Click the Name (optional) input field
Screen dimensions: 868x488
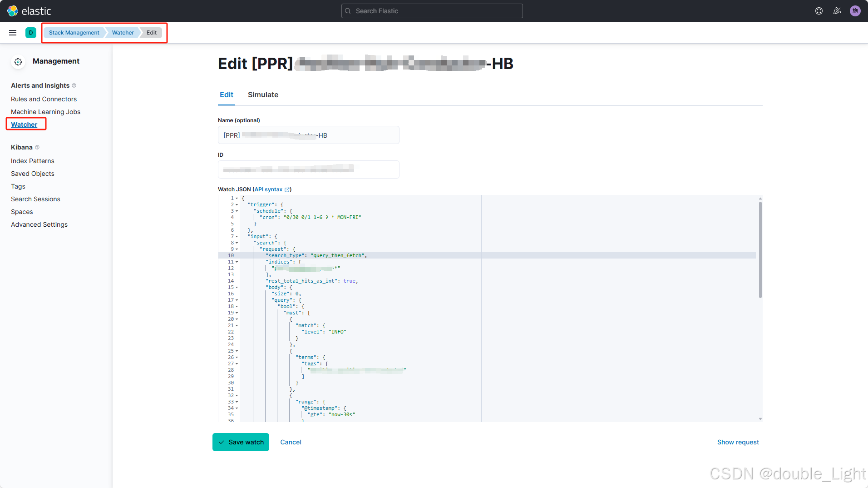point(309,135)
